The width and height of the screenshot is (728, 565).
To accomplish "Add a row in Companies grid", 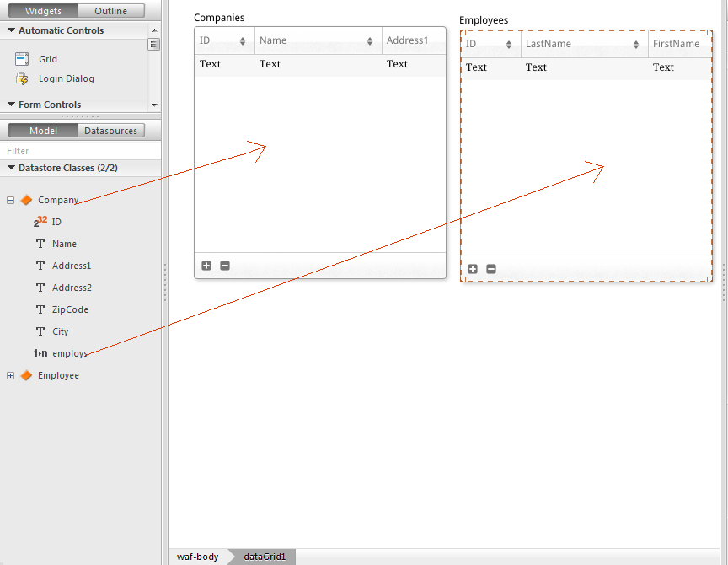I will click(x=206, y=266).
